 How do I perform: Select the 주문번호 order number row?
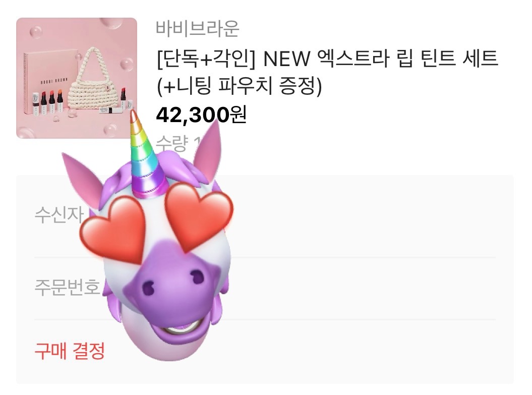click(265, 289)
